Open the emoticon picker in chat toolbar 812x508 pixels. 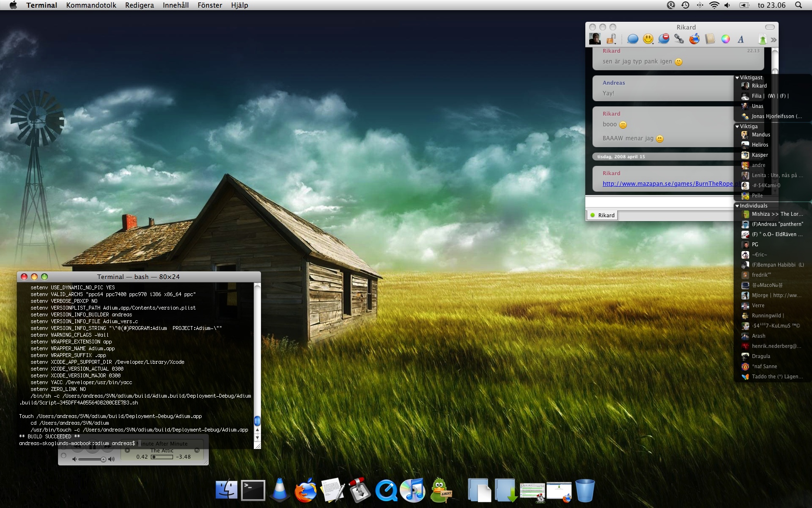648,39
